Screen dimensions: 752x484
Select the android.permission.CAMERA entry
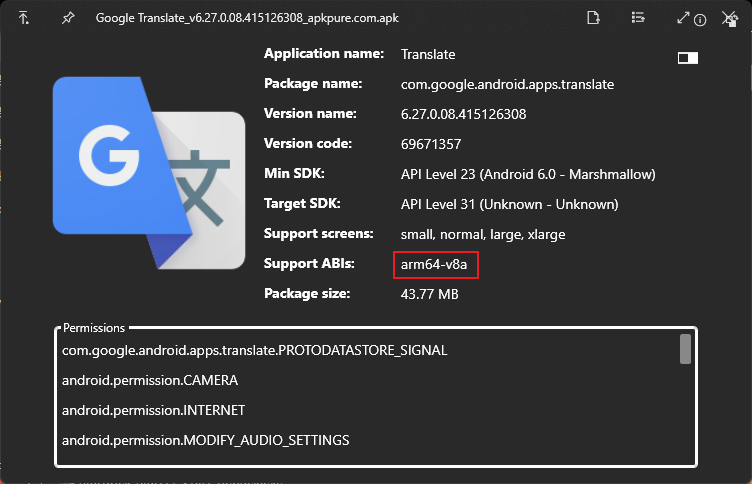click(x=149, y=381)
